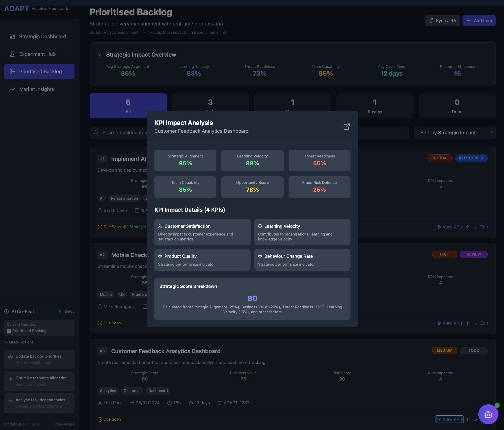This screenshot has height=430, width=504.
Task: Open the AI Co-Pilot robot chat button
Action: point(488,414)
